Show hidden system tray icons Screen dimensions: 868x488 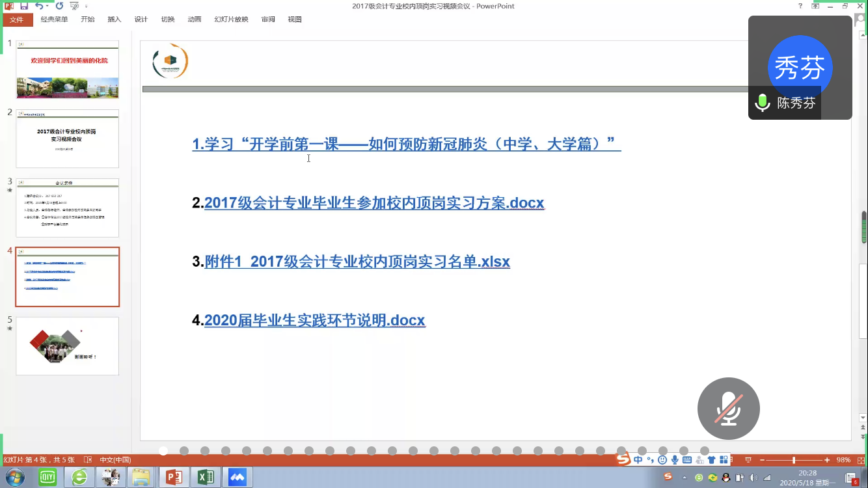[x=686, y=478]
